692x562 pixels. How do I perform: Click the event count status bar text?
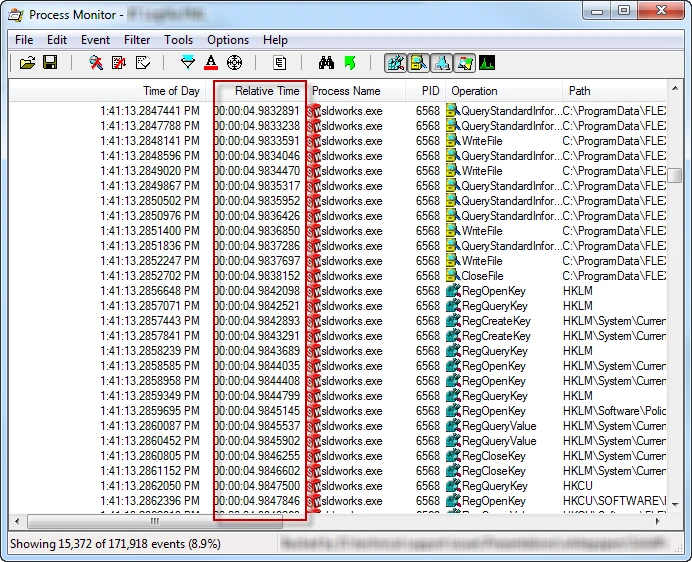pos(115,544)
